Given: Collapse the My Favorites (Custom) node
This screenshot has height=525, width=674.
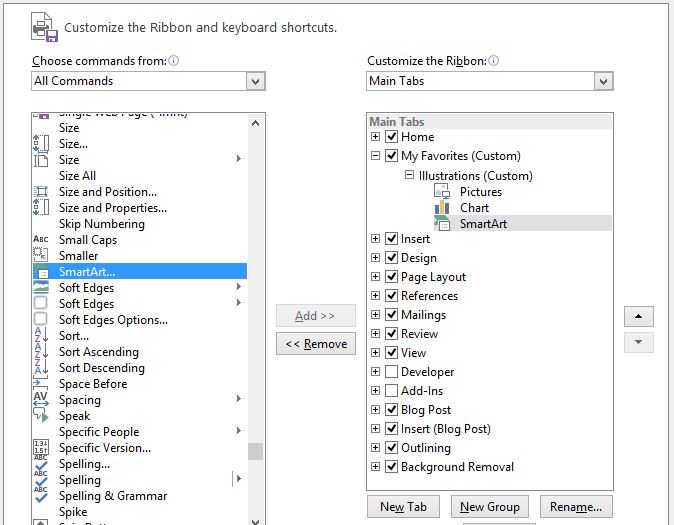Looking at the screenshot, I should pos(376,156).
